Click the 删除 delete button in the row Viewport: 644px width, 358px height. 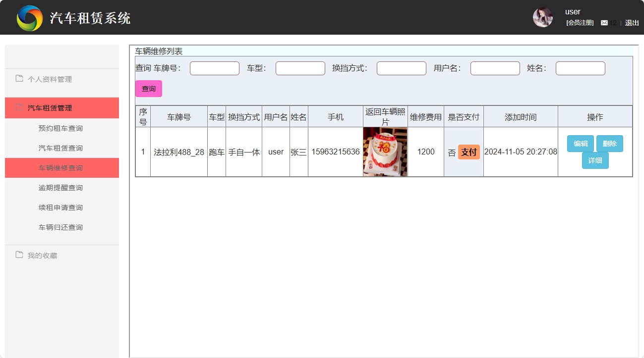(x=610, y=143)
